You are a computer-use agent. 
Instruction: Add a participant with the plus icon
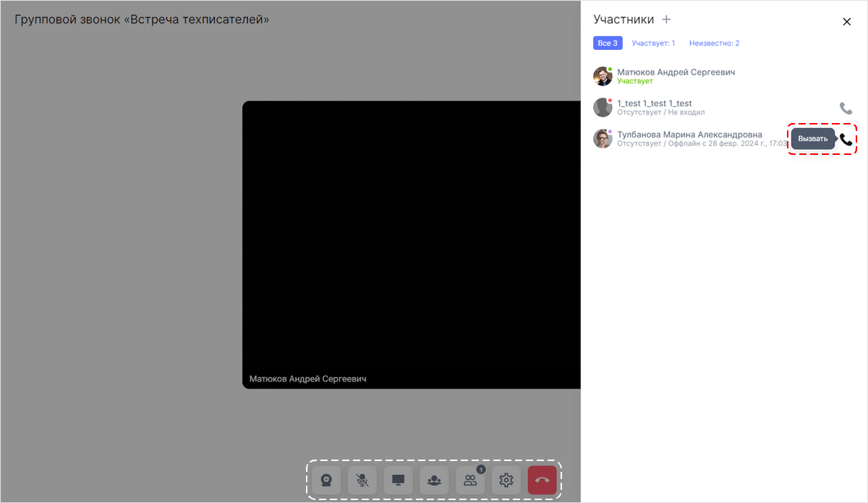point(666,20)
